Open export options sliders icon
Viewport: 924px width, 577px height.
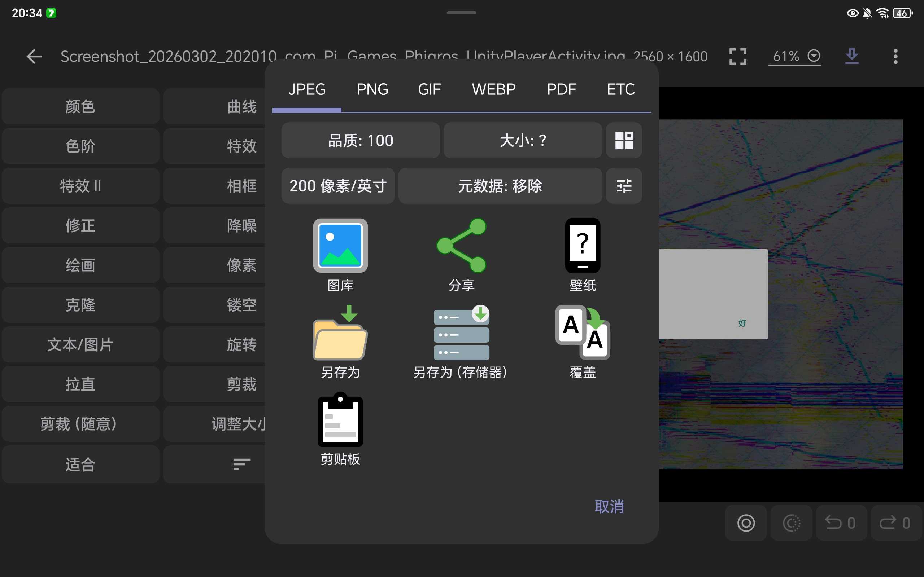pos(623,186)
